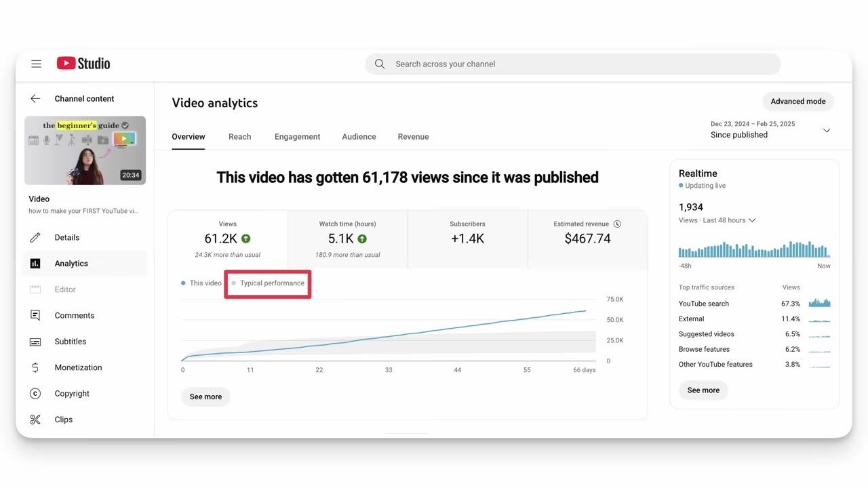Viewport: 868px width, 488px height.
Task: Click the Details pencil icon
Action: click(x=35, y=238)
